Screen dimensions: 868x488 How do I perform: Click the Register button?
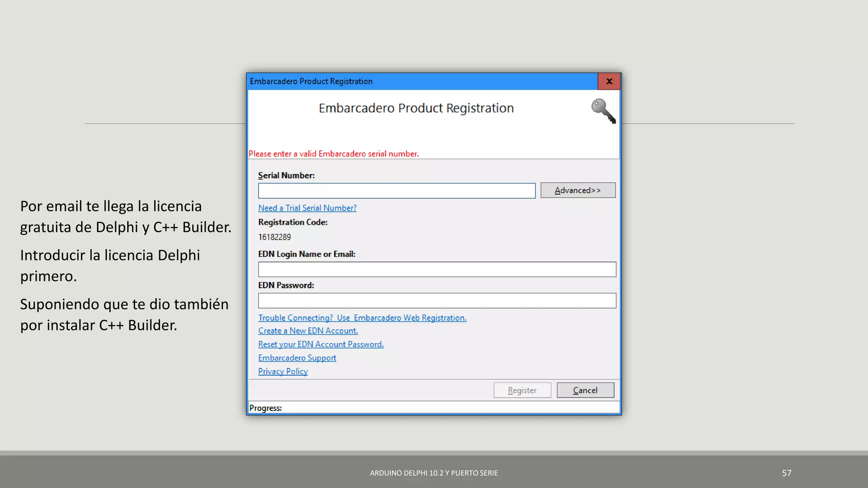[522, 390]
